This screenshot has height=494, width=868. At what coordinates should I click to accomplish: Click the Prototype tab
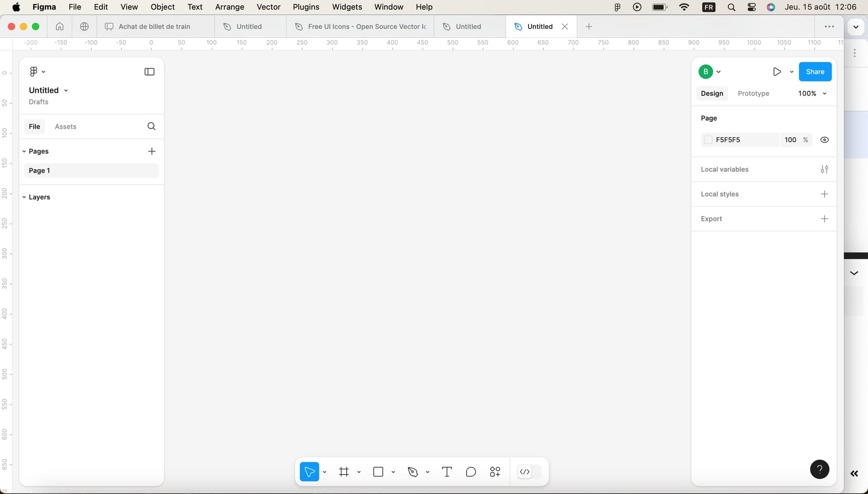(x=753, y=93)
